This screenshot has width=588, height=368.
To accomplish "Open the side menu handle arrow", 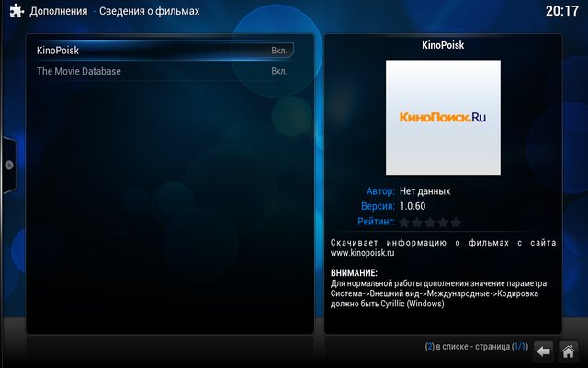I will click(9, 165).
